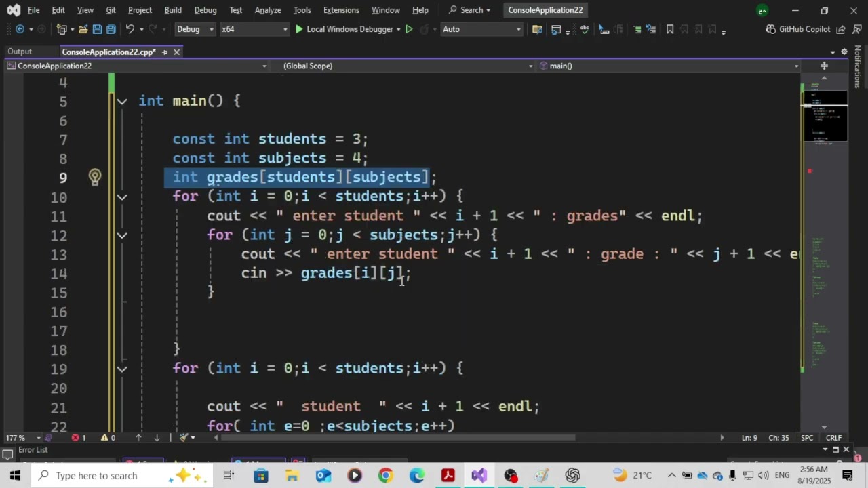Click the code minimap preview on the right
868x488 pixels.
(825, 115)
